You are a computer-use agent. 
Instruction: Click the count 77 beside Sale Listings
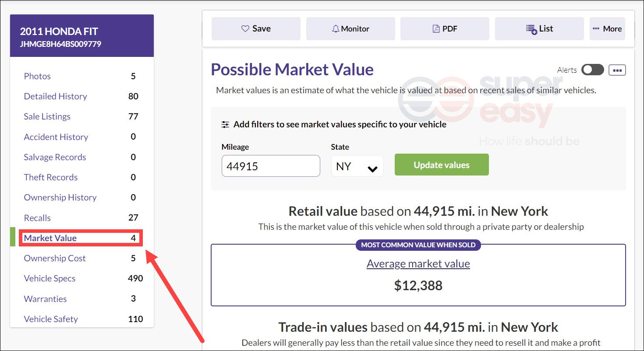[x=133, y=116]
